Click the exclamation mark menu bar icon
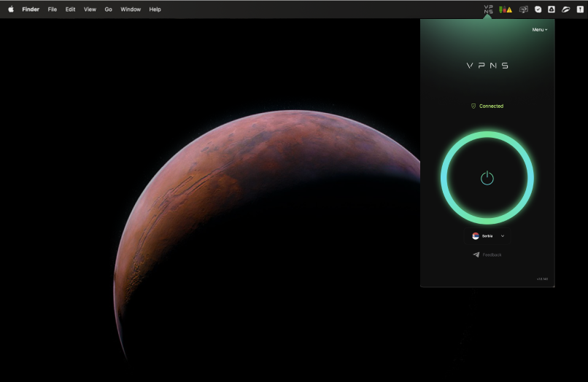 580,9
